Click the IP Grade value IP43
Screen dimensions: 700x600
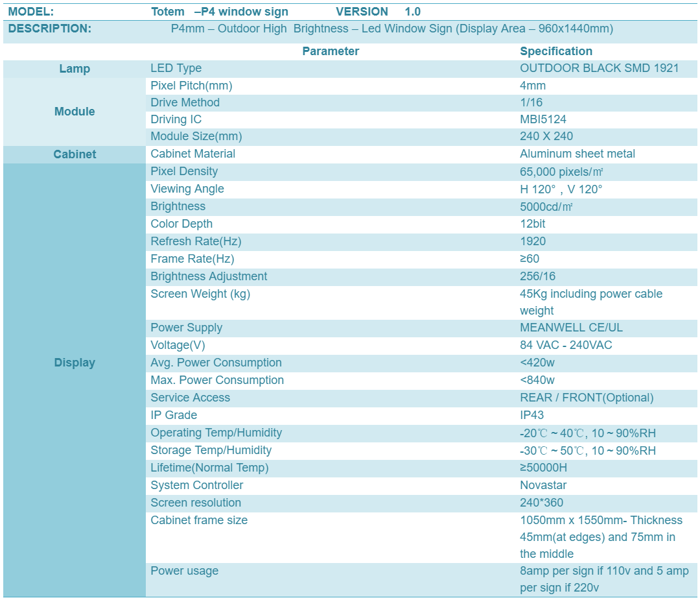(531, 416)
